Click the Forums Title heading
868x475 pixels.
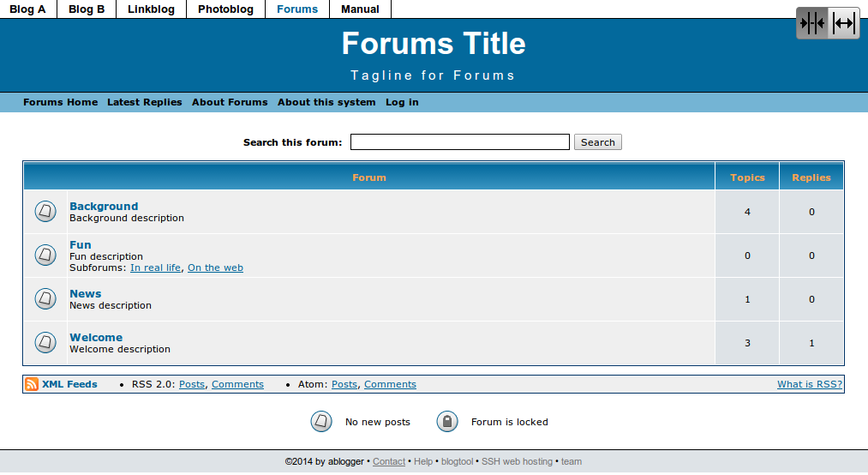[x=434, y=43]
